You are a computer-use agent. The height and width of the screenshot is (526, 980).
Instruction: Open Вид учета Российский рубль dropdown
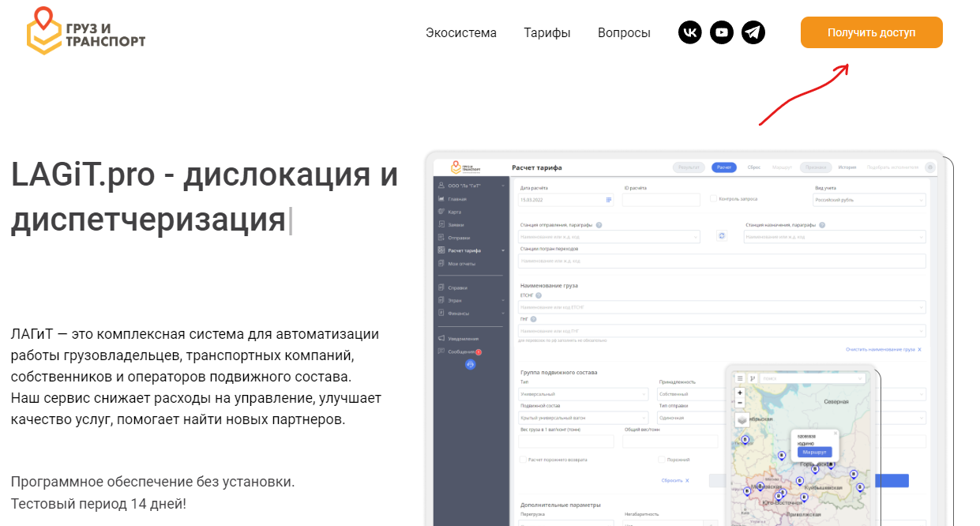(x=869, y=200)
